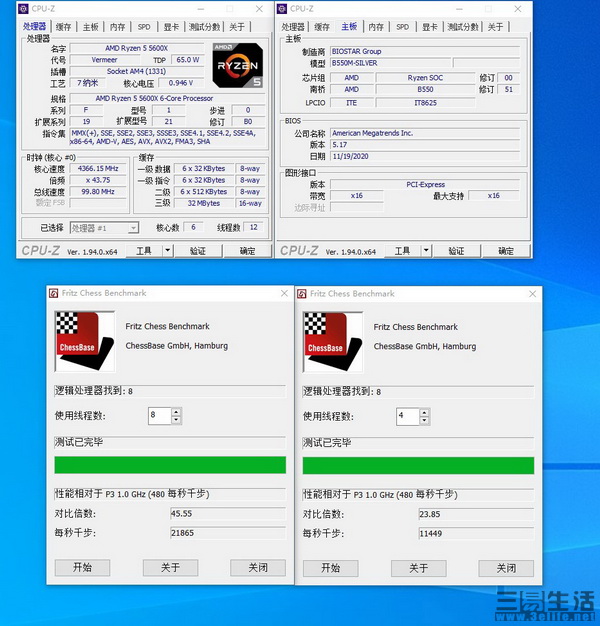The width and height of the screenshot is (600, 626).
Task: Click the ChessBase logo in left benchmark window
Action: [x=85, y=341]
